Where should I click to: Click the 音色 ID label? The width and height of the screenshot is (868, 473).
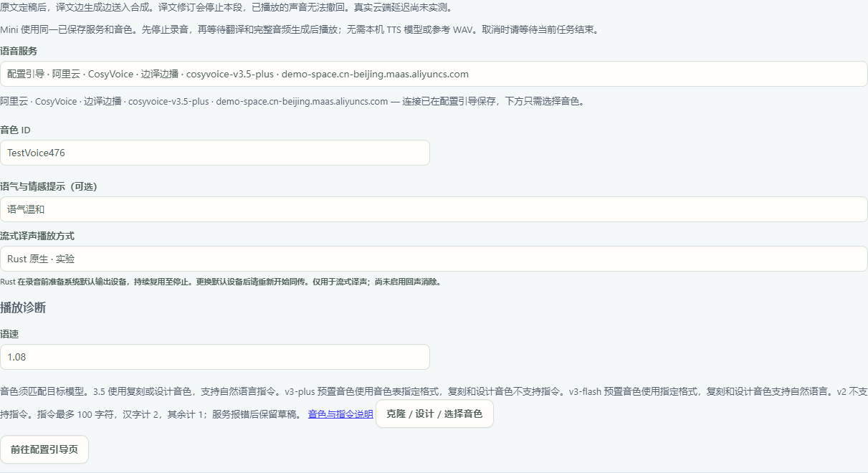coord(15,130)
